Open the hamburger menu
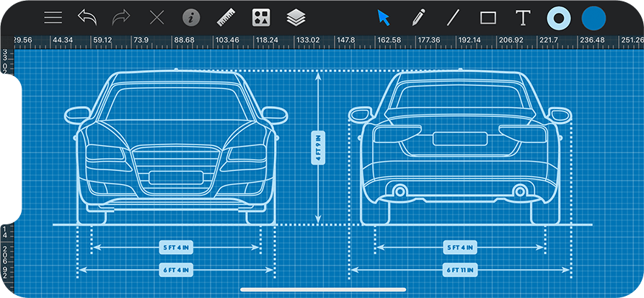The width and height of the screenshot is (644, 298). pyautogui.click(x=53, y=17)
